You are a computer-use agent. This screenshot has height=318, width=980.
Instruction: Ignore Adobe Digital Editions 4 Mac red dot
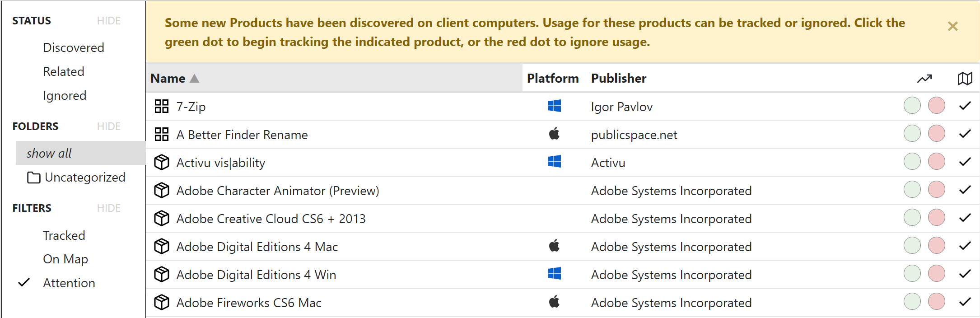pos(937,246)
